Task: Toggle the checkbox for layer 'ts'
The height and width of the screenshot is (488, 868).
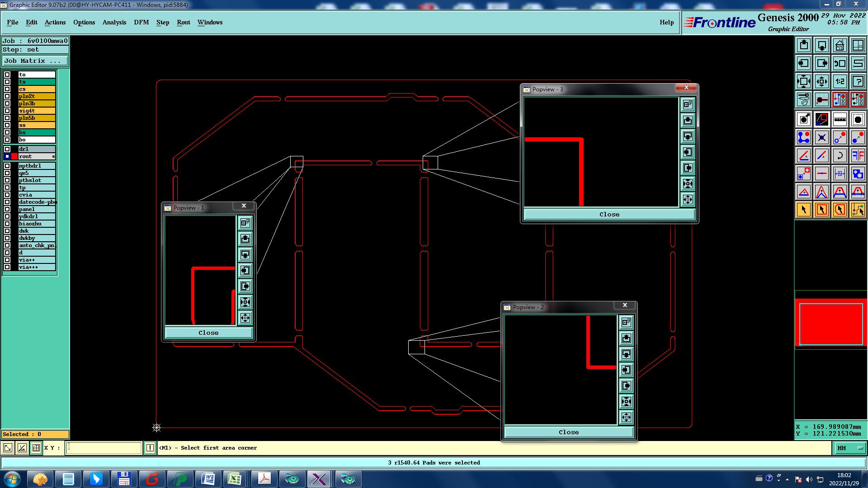Action: point(7,82)
